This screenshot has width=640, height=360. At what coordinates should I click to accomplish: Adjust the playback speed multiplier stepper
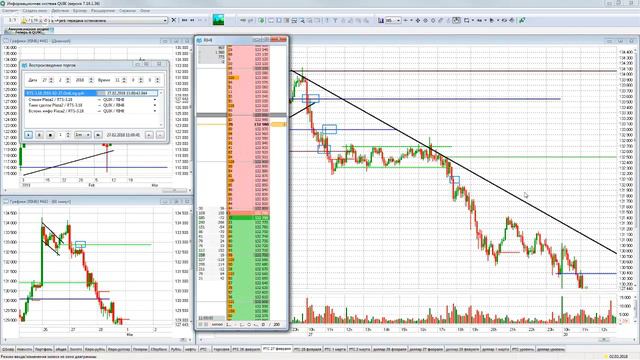pyautogui.click(x=68, y=135)
